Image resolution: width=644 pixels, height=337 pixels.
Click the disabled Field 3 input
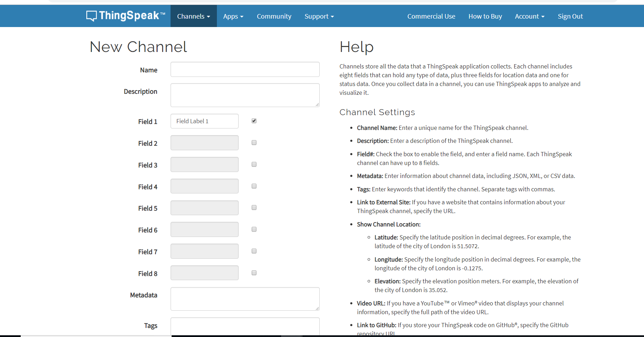pos(205,165)
